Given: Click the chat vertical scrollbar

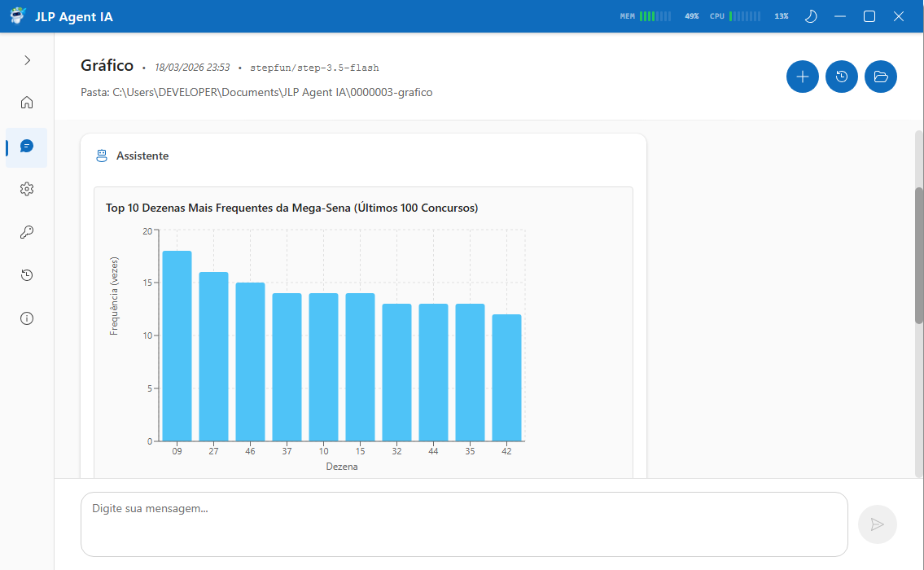Looking at the screenshot, I should 919,256.
